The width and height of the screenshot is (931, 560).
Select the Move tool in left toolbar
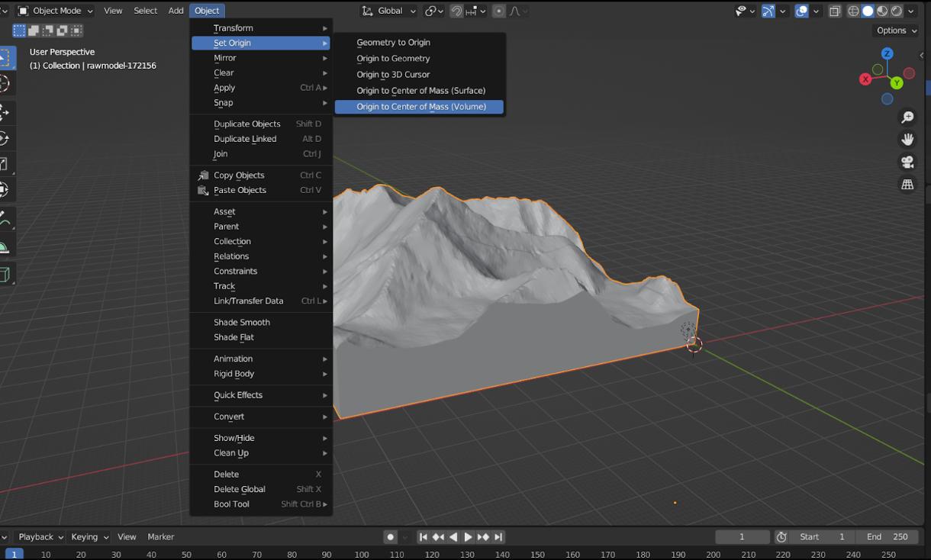click(x=5, y=112)
